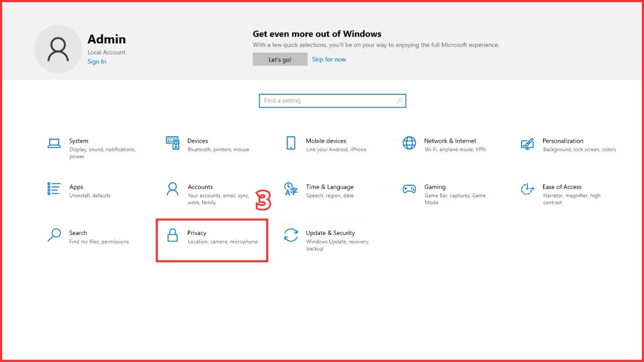Open the Privacy padlock icon
Screen dimensions: 644x362
pyautogui.click(x=172, y=235)
